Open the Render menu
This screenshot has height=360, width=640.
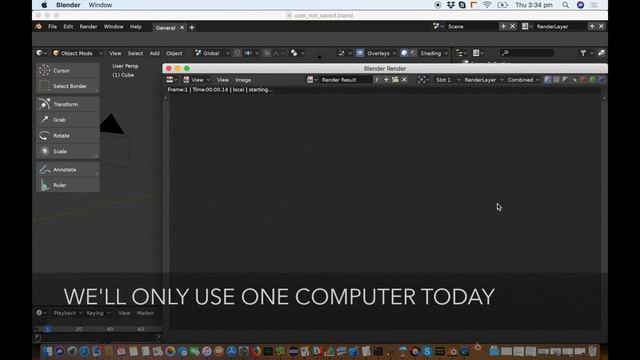pos(88,27)
